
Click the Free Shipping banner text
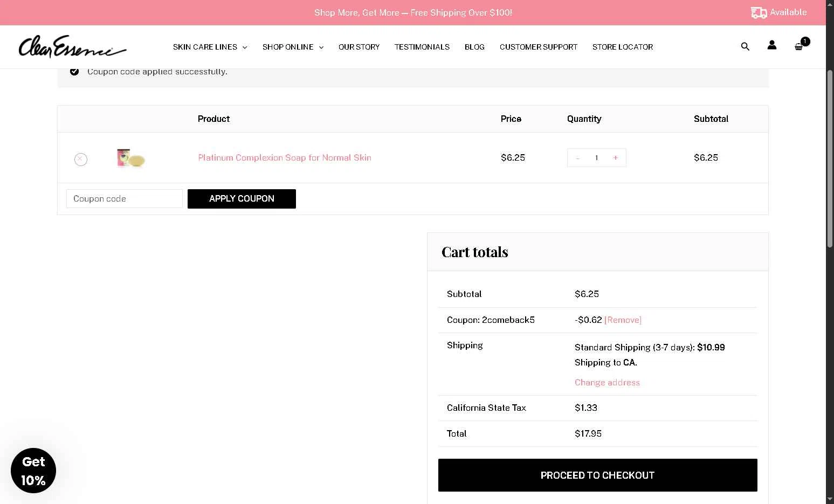[x=413, y=12]
